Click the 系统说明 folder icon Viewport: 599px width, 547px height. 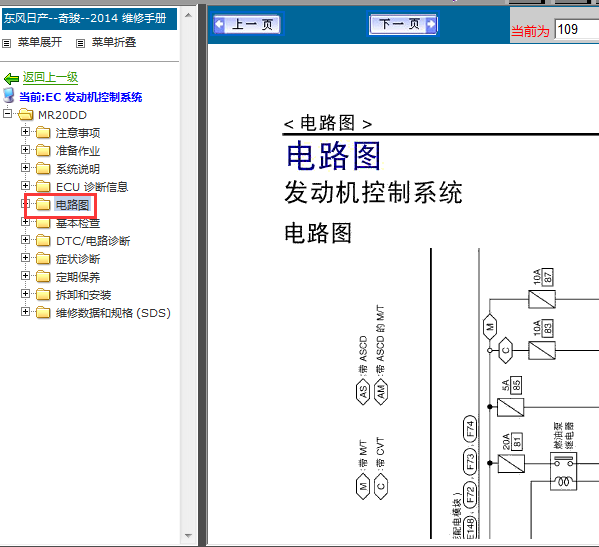coord(43,168)
